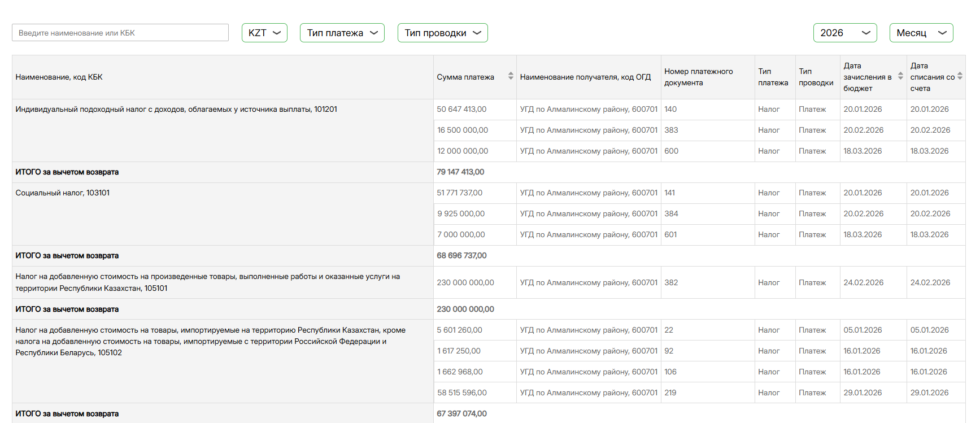Viewport: 980px width, 423px height.
Task: Sort by Сумма платежа using sort arrows
Action: [511, 76]
